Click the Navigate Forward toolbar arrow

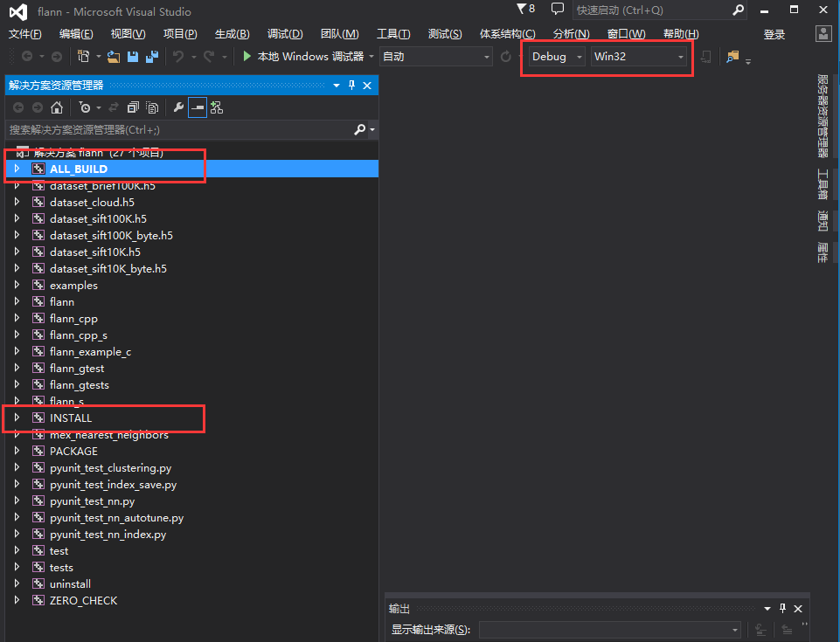(56, 56)
